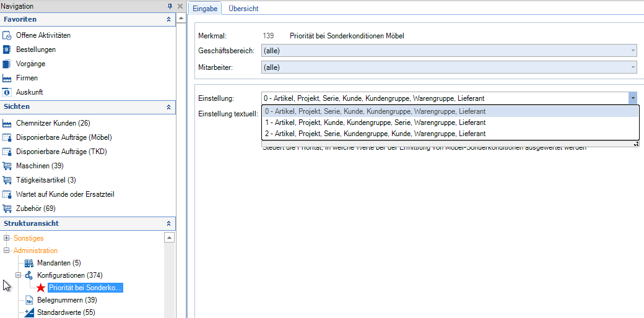Select option 1 in Einstellung list
The image size is (644, 318).
coord(375,123)
